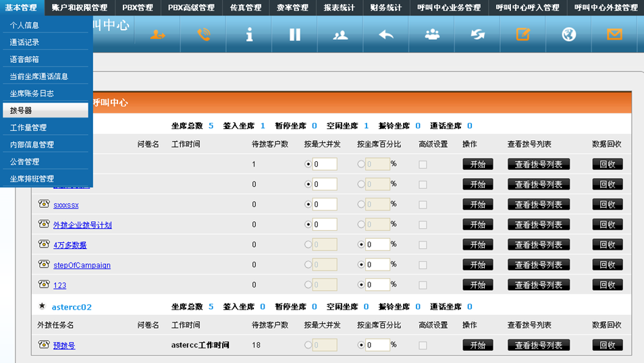644x363 pixels.
Task: Click the orange agent transfer icon in toolbar
Action: [x=157, y=34]
